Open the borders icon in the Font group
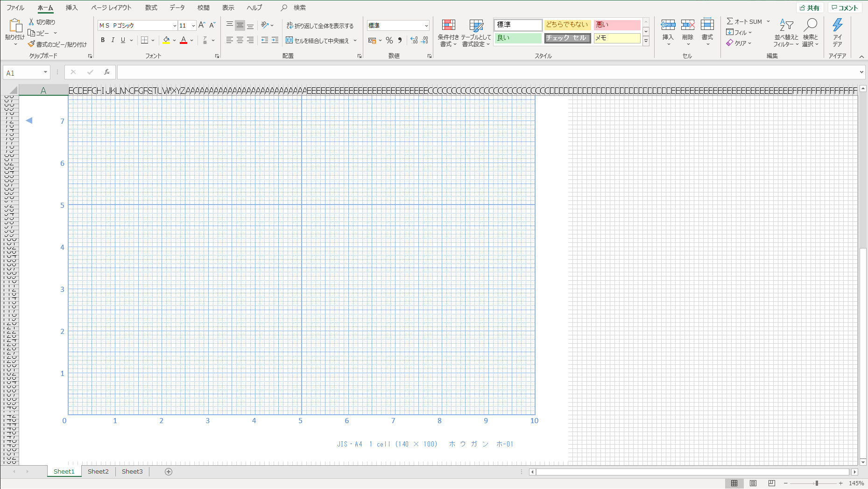Image resolution: width=868 pixels, height=489 pixels. tap(145, 40)
